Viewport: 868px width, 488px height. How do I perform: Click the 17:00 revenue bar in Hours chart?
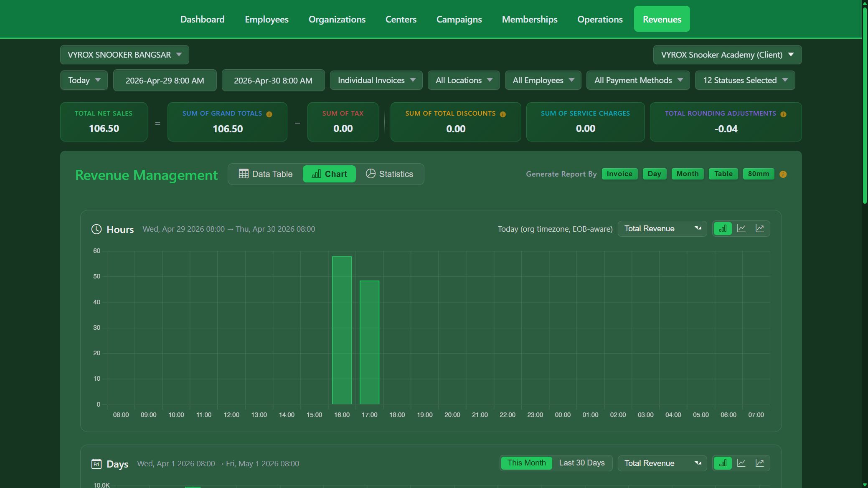[x=369, y=342]
